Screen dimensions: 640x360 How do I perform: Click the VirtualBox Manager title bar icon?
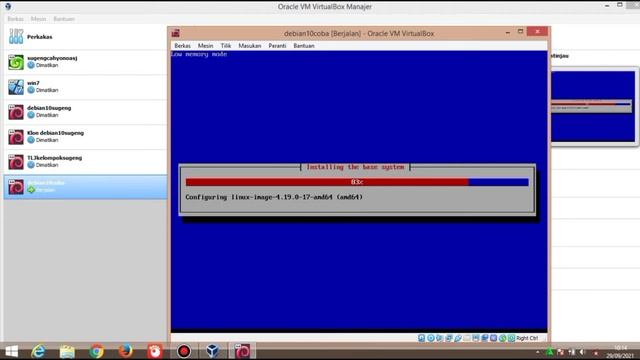[8, 6]
